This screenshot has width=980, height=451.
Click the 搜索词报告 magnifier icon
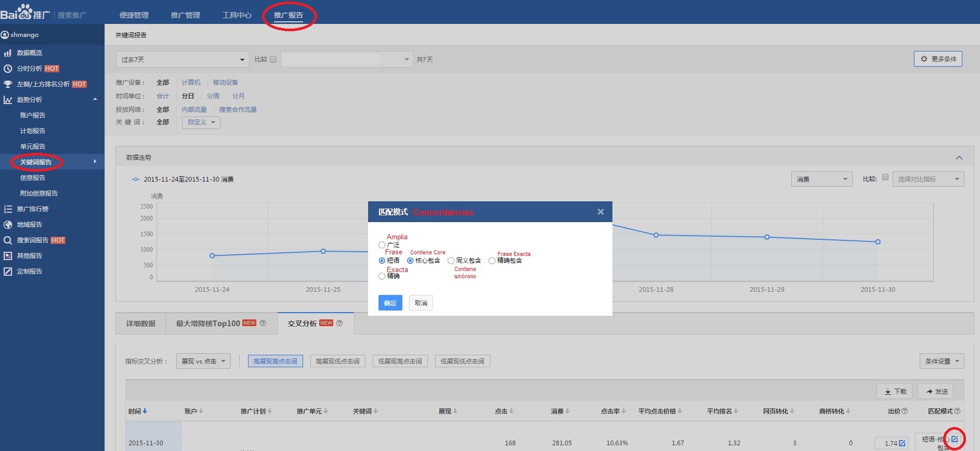(x=8, y=240)
